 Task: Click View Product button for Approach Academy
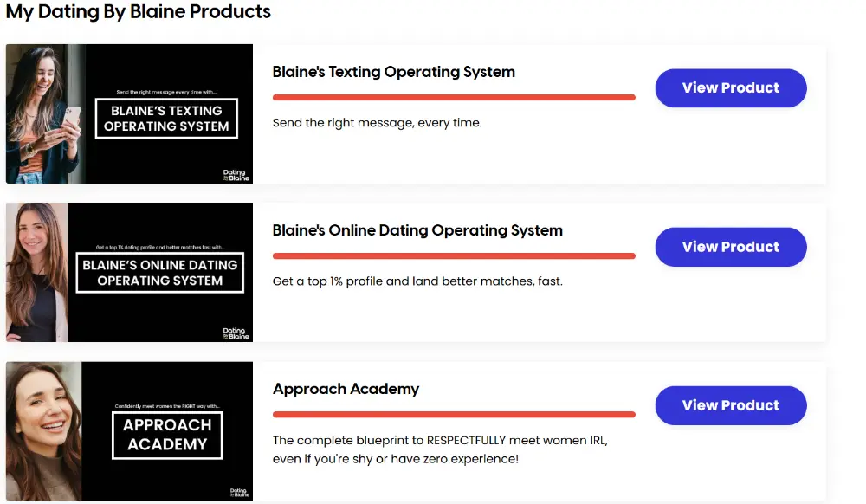[x=730, y=405]
